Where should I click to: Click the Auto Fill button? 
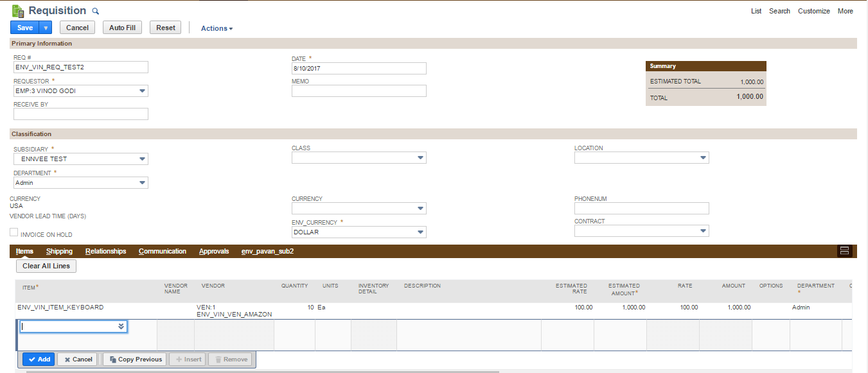pyautogui.click(x=122, y=27)
